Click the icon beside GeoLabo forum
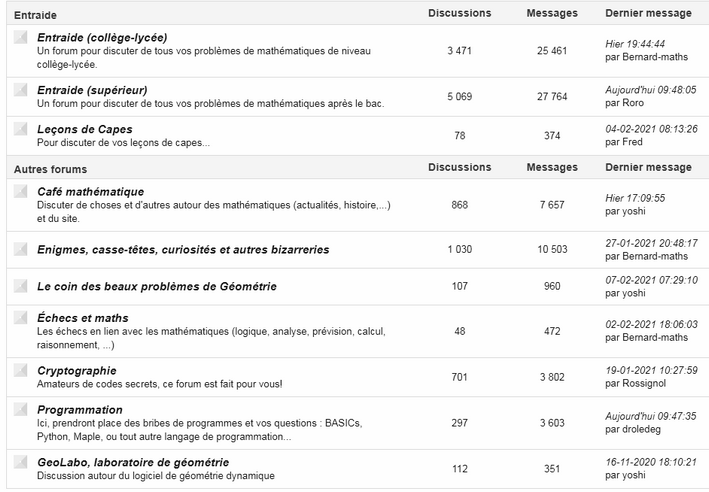 pos(21,462)
